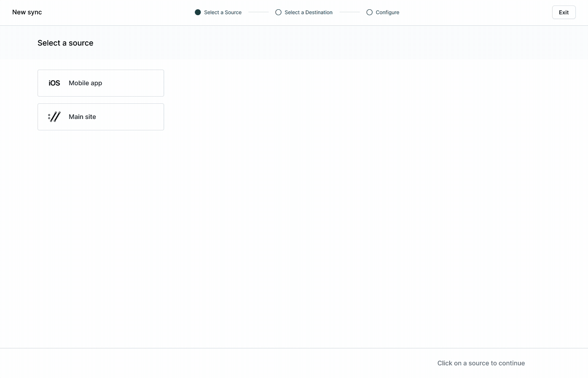This screenshot has width=588, height=378.
Task: Click the filled Select a Source step circle
Action: [198, 12]
